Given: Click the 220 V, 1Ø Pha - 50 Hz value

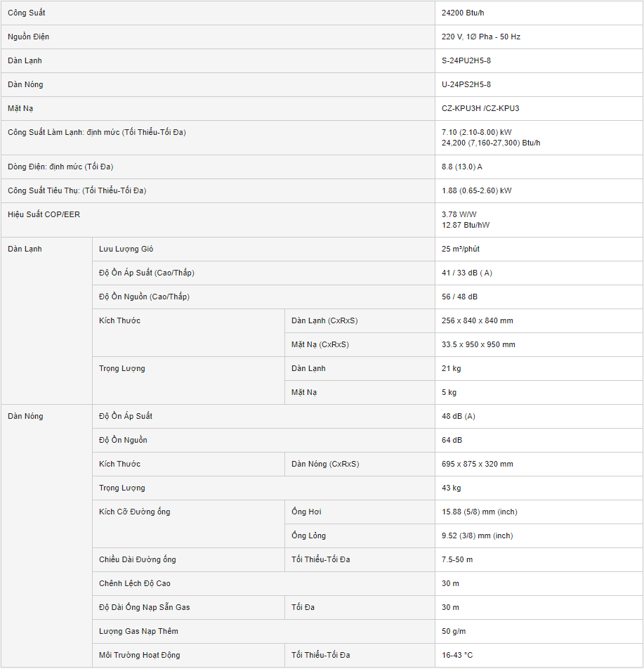Looking at the screenshot, I should coord(481,37).
